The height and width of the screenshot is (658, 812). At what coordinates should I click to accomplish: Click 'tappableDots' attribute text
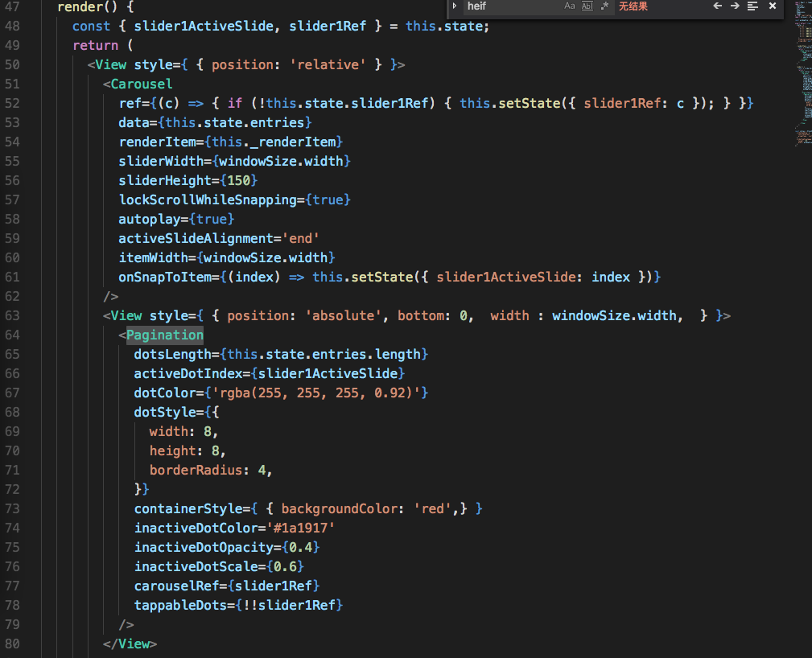click(x=180, y=605)
